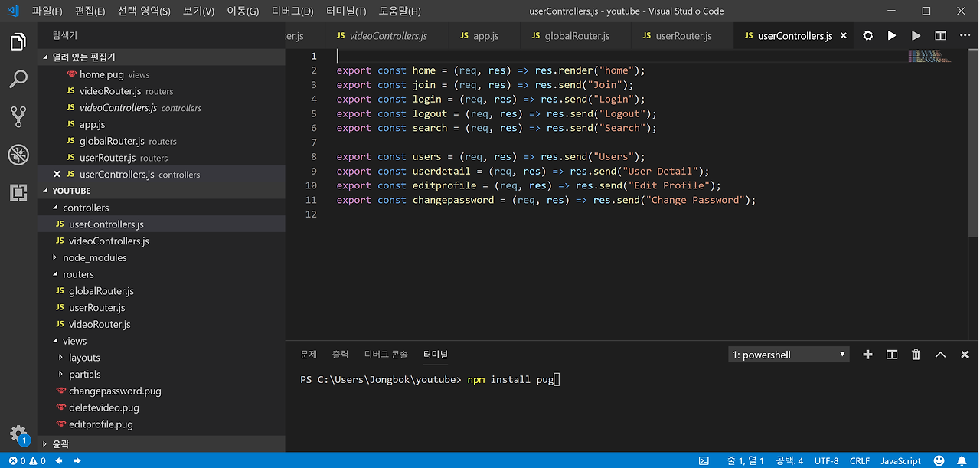Change encoding via UTF-8 status item

(x=826, y=461)
